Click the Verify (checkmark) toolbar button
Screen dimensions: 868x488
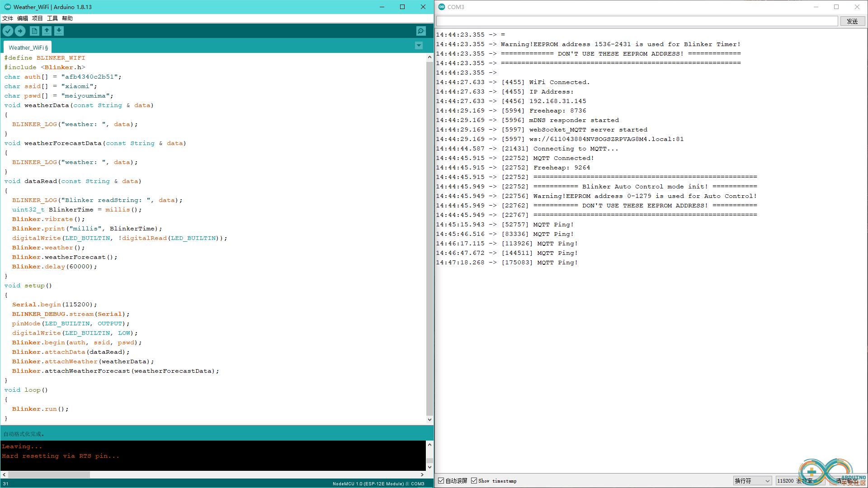8,31
